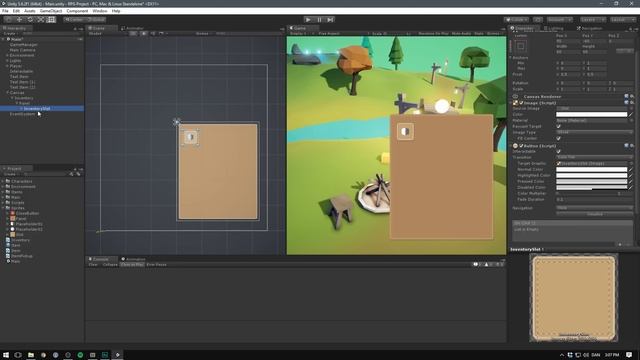Viewport: 640px width, 360px height.
Task: Expand the Lights object in Hierarchy
Action: (x=7, y=60)
